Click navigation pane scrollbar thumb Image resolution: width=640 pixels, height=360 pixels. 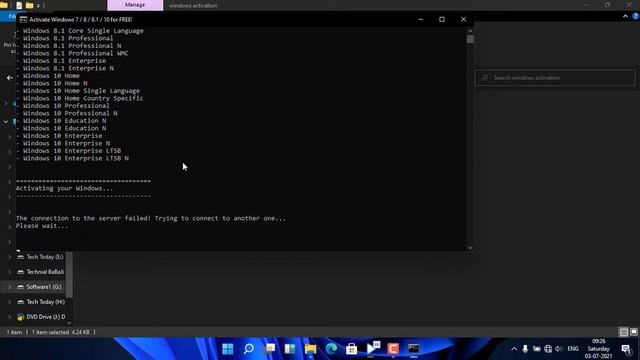point(69,274)
